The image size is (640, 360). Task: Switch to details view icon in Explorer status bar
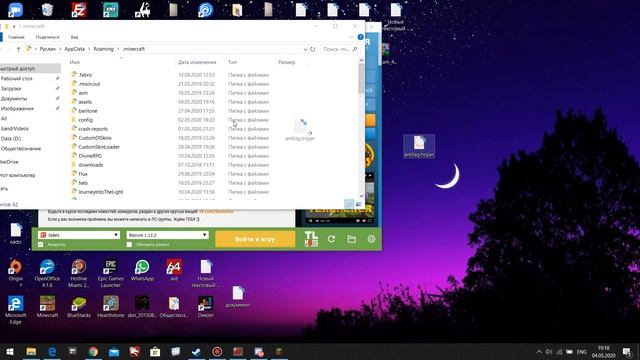pos(349,204)
